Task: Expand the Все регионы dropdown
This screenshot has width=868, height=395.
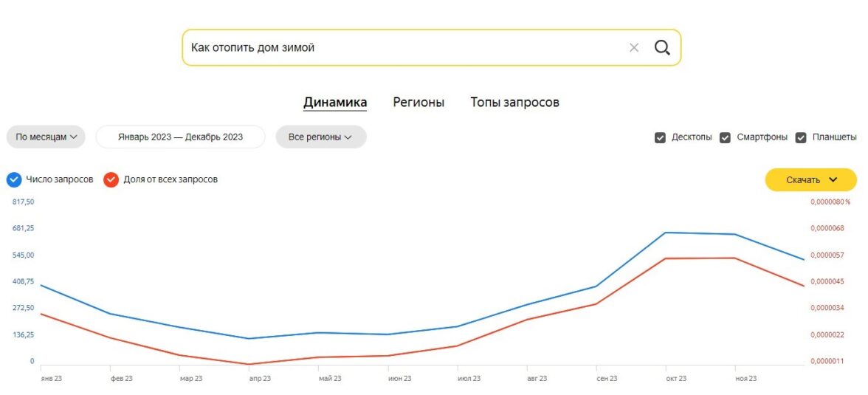Action: click(320, 137)
